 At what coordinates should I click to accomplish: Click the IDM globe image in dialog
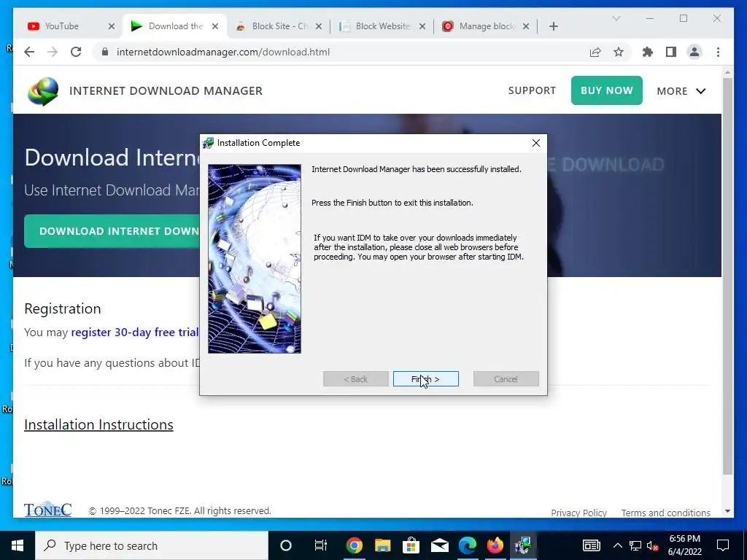click(x=255, y=259)
